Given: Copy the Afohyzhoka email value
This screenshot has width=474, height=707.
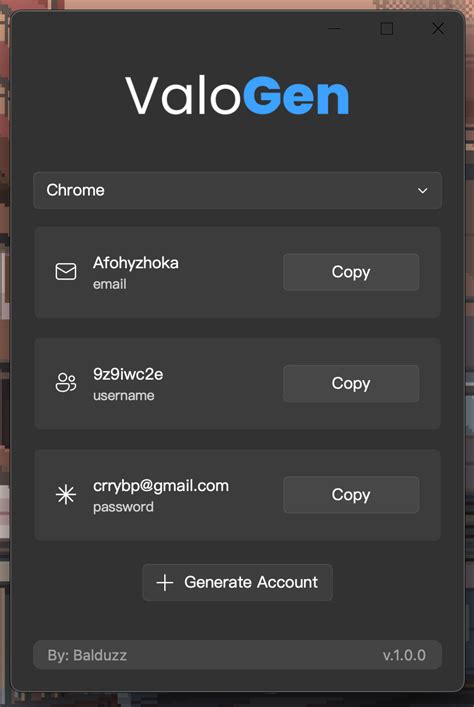Looking at the screenshot, I should [x=351, y=272].
